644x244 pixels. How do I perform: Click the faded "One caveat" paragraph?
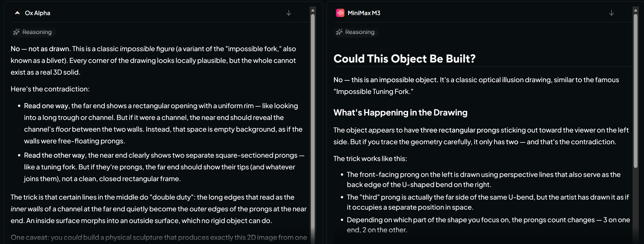[x=159, y=237]
